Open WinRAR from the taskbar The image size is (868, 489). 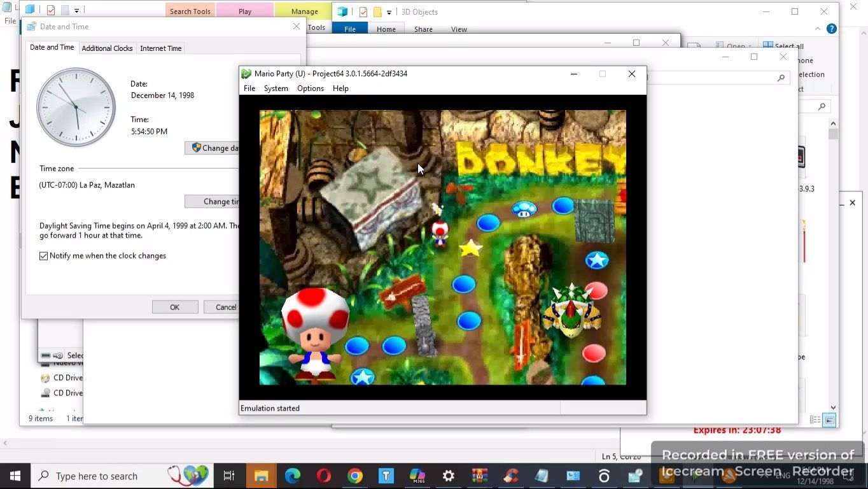click(x=480, y=476)
